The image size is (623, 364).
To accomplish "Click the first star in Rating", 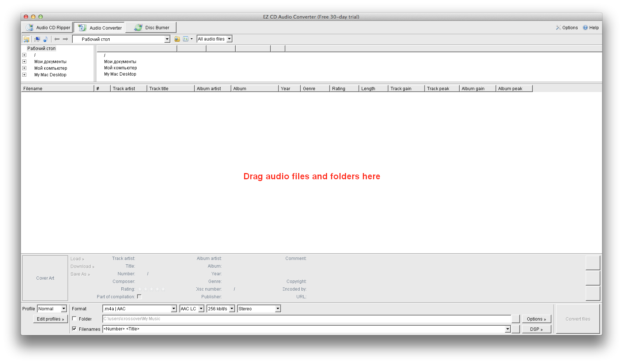I will 140,289.
